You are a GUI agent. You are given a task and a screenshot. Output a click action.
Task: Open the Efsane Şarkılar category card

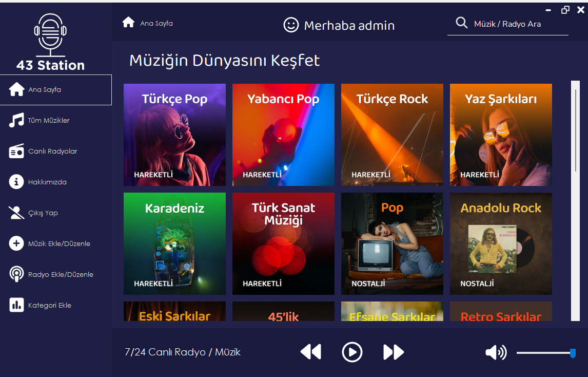click(x=392, y=311)
